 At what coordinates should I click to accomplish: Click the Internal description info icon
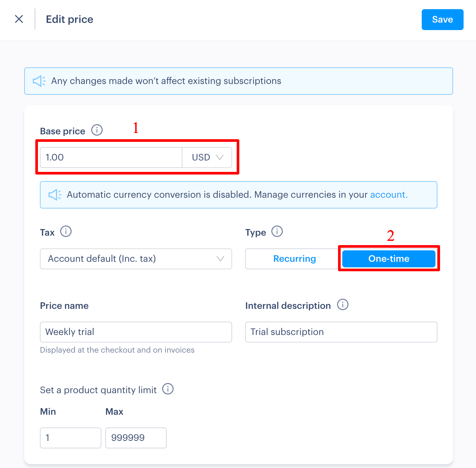343,305
